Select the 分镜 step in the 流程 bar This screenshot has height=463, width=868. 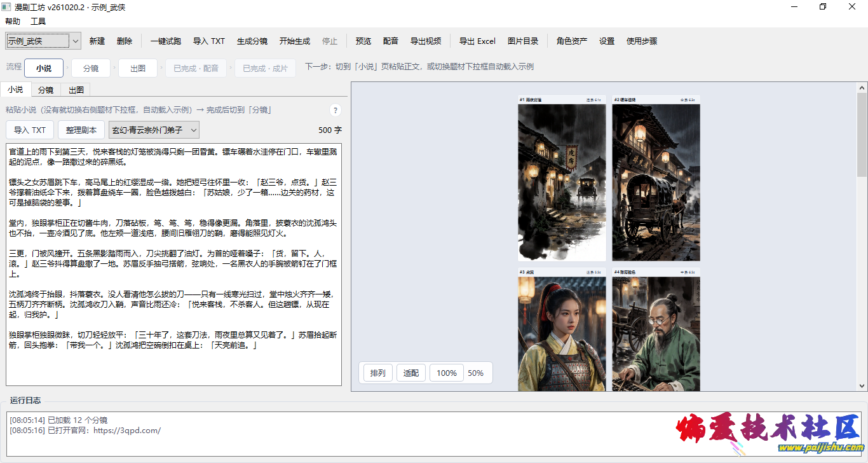pyautogui.click(x=91, y=68)
